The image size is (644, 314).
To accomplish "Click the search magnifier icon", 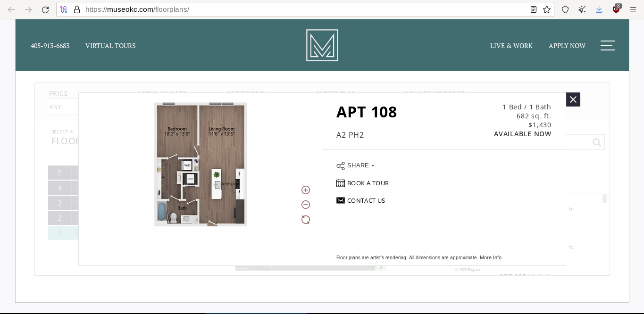I will point(597,142).
